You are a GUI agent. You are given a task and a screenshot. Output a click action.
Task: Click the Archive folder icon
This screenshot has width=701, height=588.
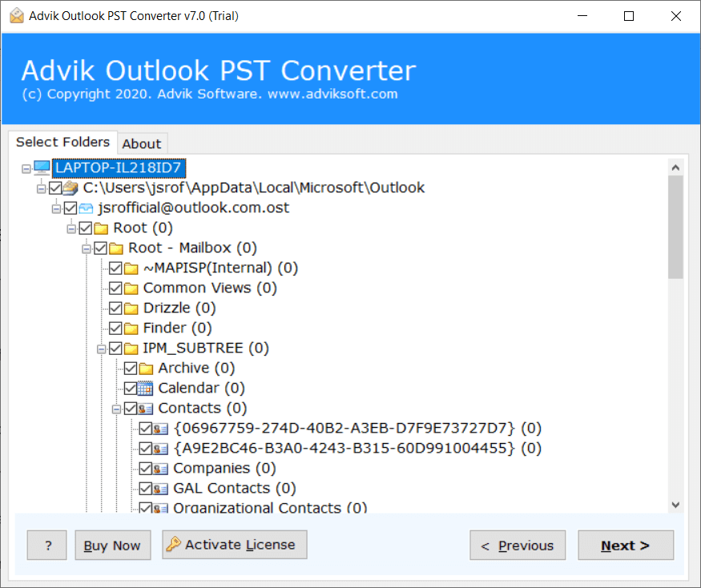tap(146, 368)
